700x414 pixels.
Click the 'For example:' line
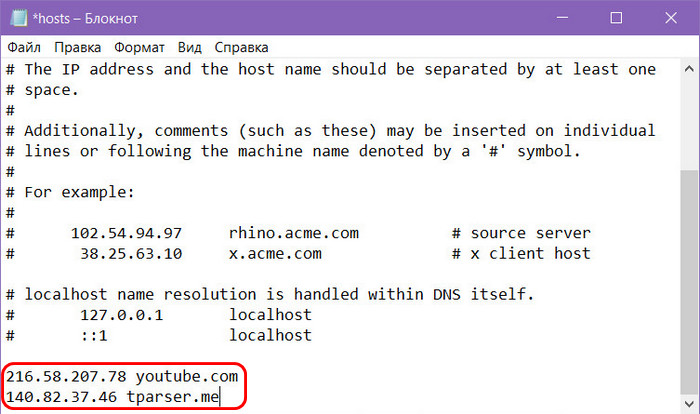(70, 192)
